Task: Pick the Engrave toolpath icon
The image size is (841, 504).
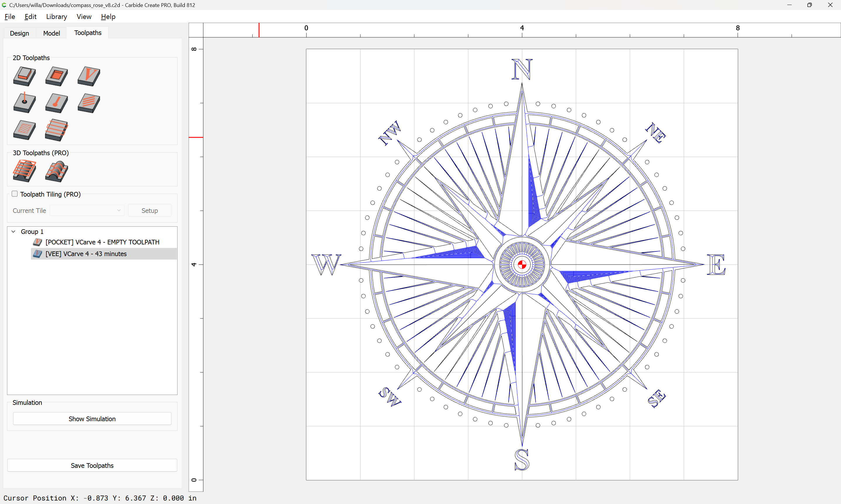Action: pyautogui.click(x=56, y=103)
